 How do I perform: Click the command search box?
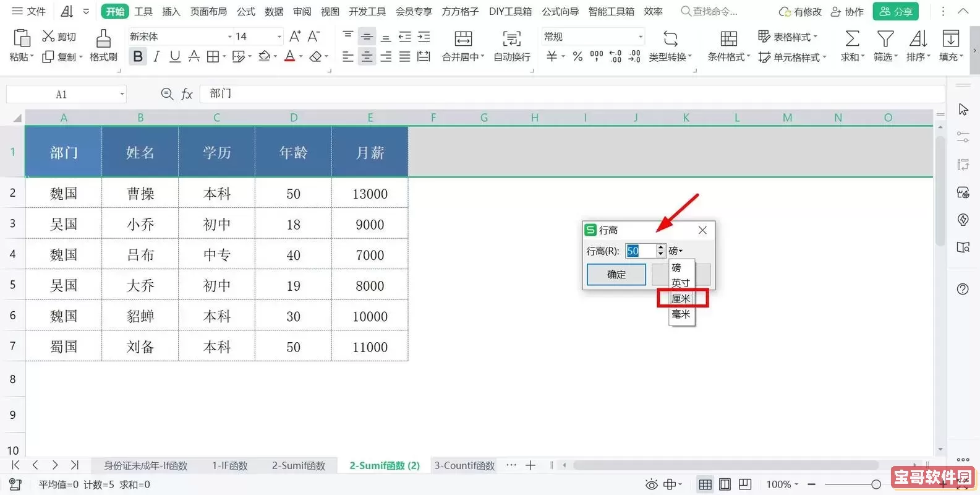[710, 11]
